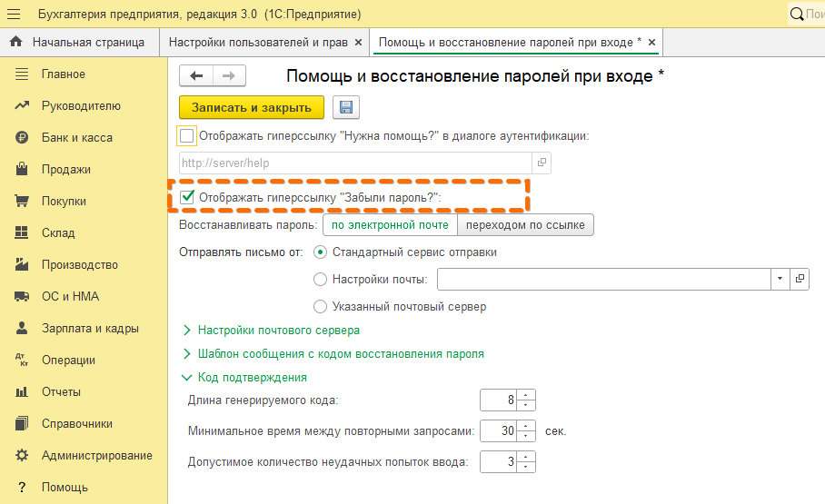
Task: Click the Склад grid icon
Action: coord(22,232)
